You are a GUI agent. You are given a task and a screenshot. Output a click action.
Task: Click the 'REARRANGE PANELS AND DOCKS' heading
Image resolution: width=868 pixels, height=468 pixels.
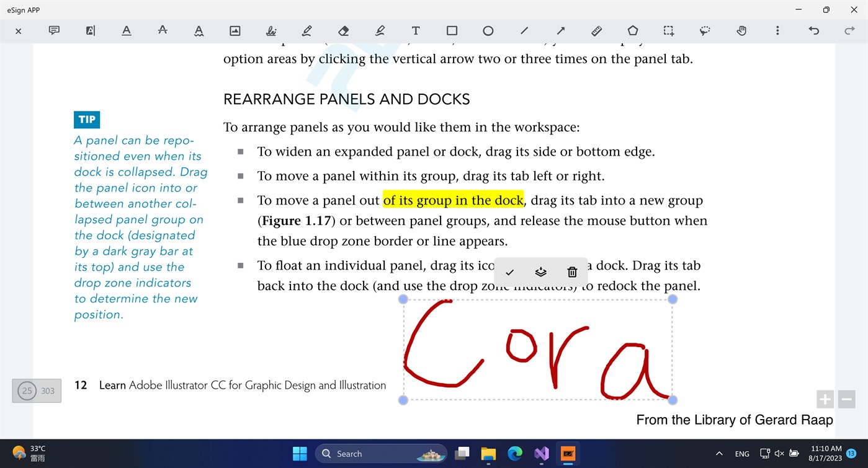(347, 99)
